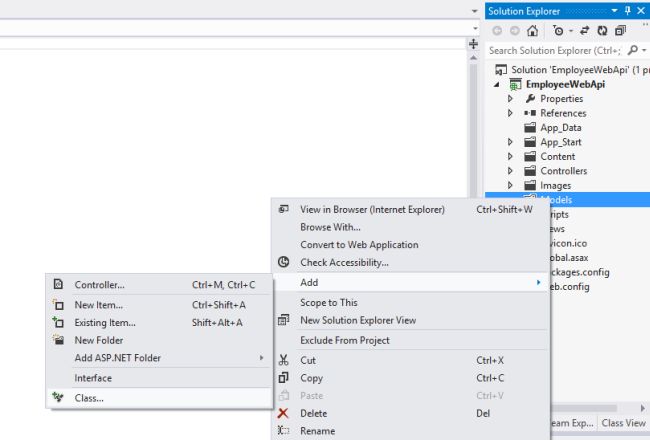The height and width of the screenshot is (440, 650).
Task: Open the Solution Explorer window position dropdown
Action: click(x=614, y=10)
